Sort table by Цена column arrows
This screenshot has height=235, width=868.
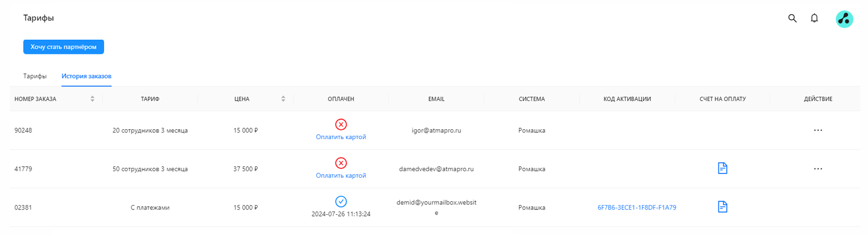click(283, 99)
